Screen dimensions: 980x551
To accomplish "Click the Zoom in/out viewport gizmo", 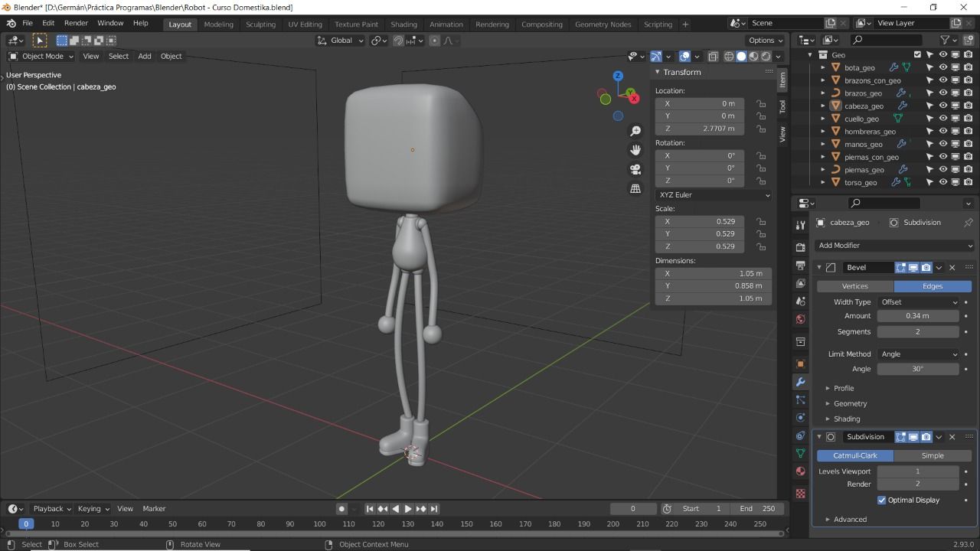I will (635, 132).
